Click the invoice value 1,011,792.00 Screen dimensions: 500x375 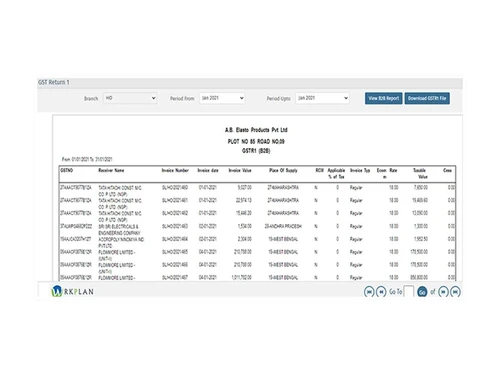pyautogui.click(x=242, y=277)
